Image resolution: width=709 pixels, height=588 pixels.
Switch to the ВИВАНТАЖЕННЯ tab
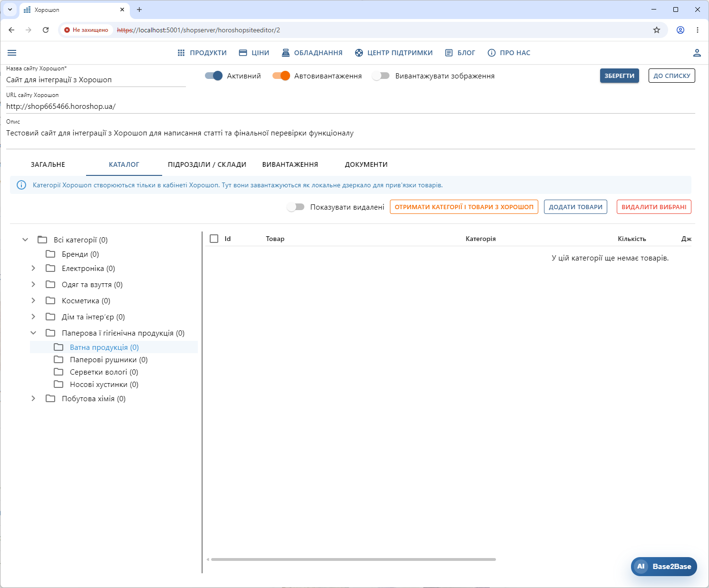(290, 164)
